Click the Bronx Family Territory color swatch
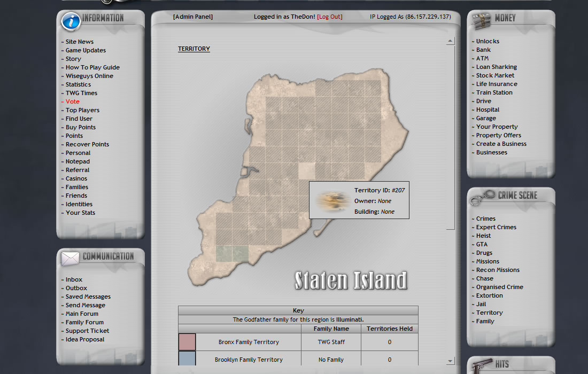The width and height of the screenshot is (588, 374). [x=187, y=342]
